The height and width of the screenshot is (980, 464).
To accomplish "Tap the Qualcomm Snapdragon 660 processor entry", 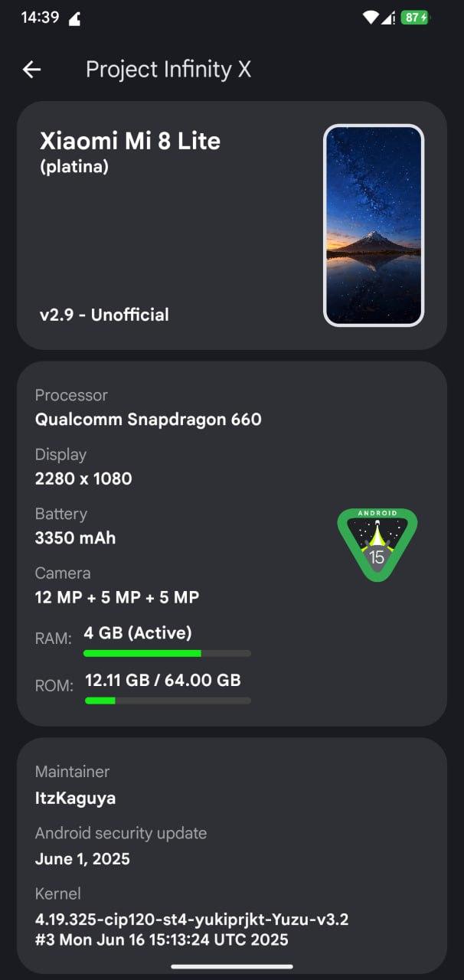I will [x=149, y=420].
